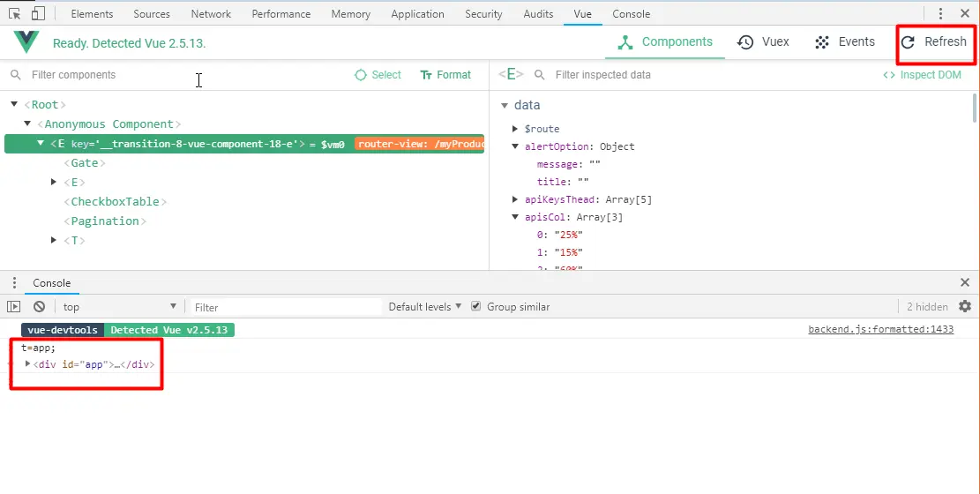Image resolution: width=980 pixels, height=494 pixels.
Task: Collapse the selected E transition component
Action: [41, 143]
